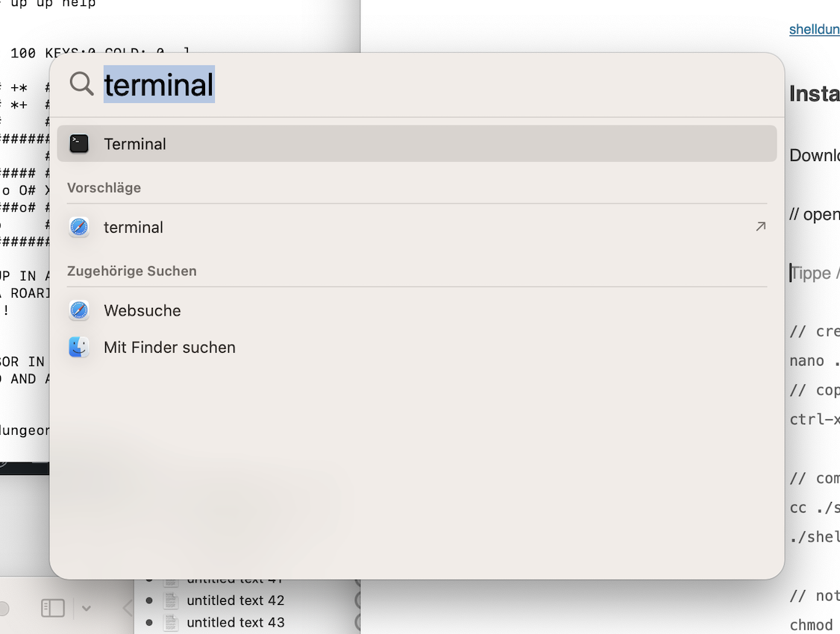This screenshot has height=634, width=840.
Task: Select the Terminal top hit result
Action: point(416,144)
